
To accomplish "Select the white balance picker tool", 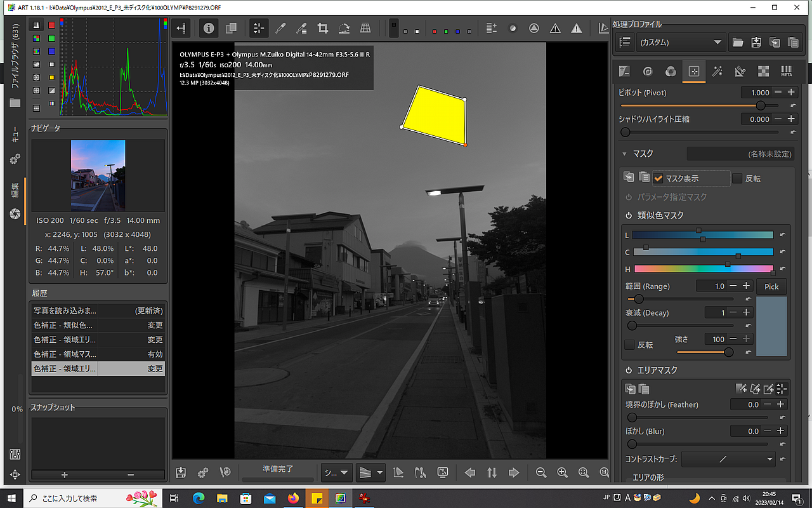I will coord(280,28).
